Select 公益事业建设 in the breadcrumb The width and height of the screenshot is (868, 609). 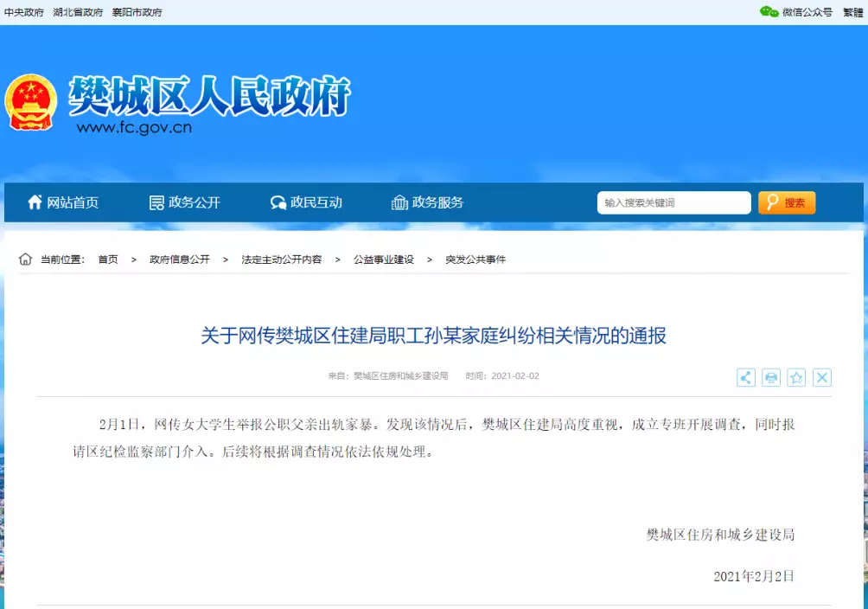tap(383, 260)
